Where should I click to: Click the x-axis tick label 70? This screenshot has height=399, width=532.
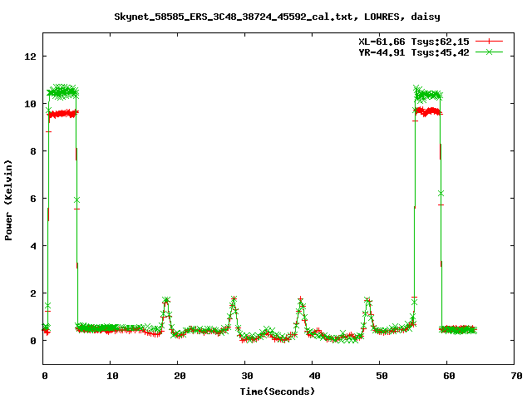tap(516, 376)
